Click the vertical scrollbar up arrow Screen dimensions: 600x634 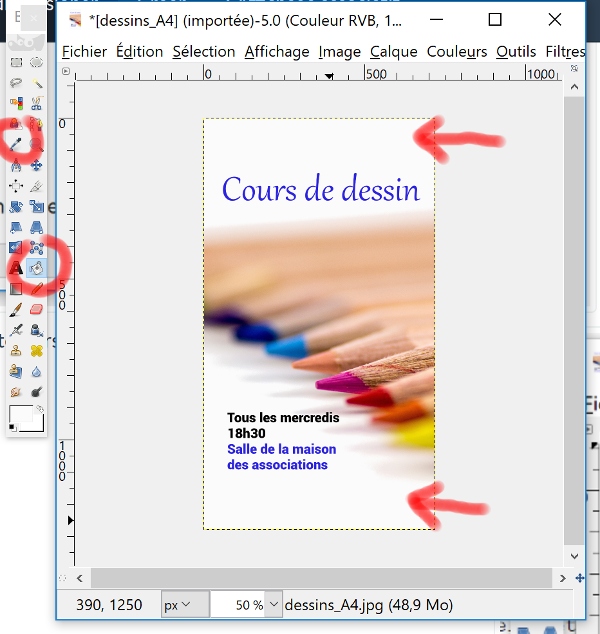coord(574,87)
